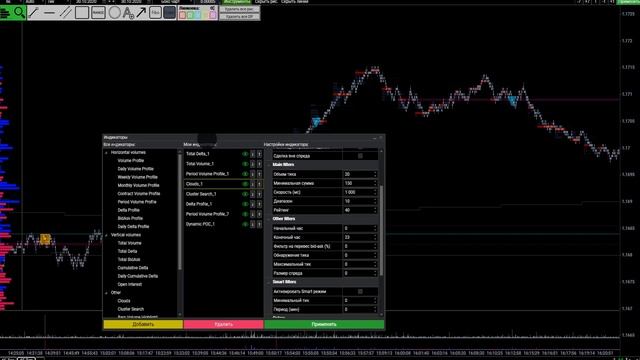Select Weekly Volume Profile indicator
This screenshot has height=360, width=640.
coord(138,177)
